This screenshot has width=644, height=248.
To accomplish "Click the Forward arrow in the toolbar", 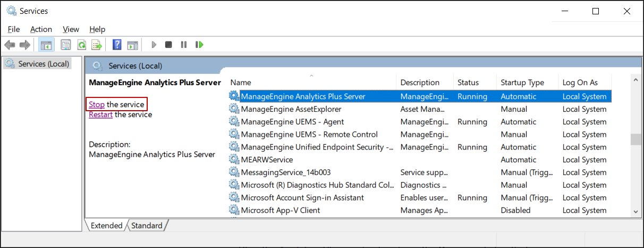I will 24,45.
